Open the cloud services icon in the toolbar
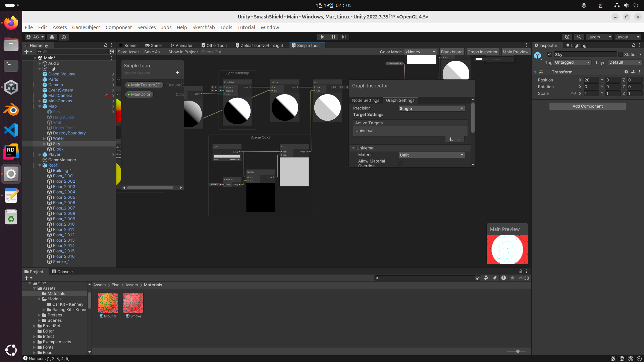Viewport: 644px width, 362px height. (x=52, y=37)
